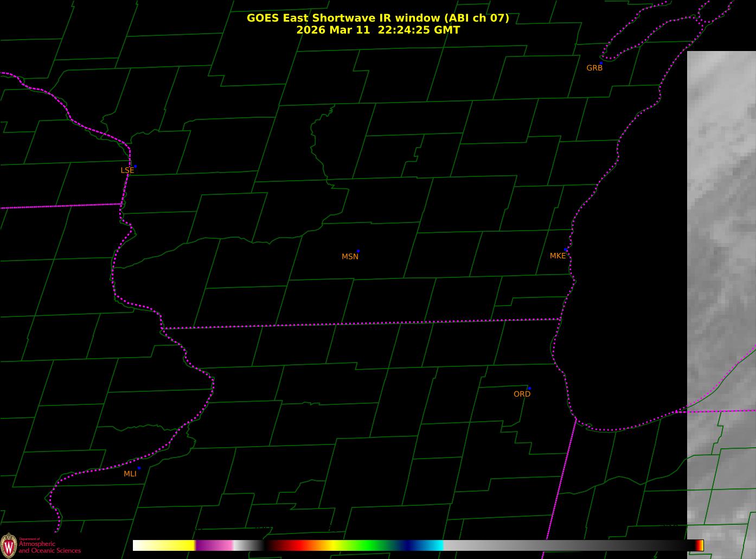Click the gray gradient segment of color bar

(569, 545)
